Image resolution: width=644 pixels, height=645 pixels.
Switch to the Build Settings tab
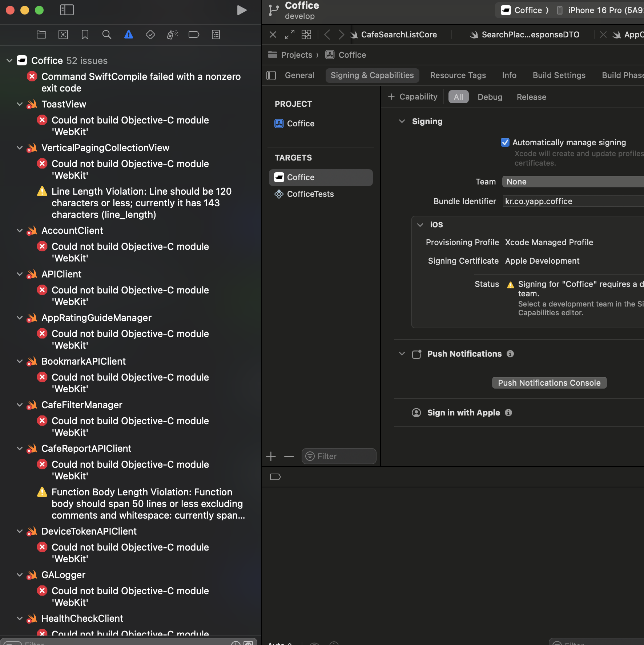pyautogui.click(x=559, y=75)
